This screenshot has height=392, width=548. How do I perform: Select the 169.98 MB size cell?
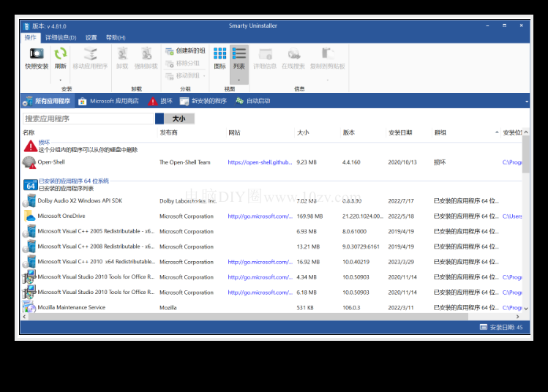click(x=309, y=216)
